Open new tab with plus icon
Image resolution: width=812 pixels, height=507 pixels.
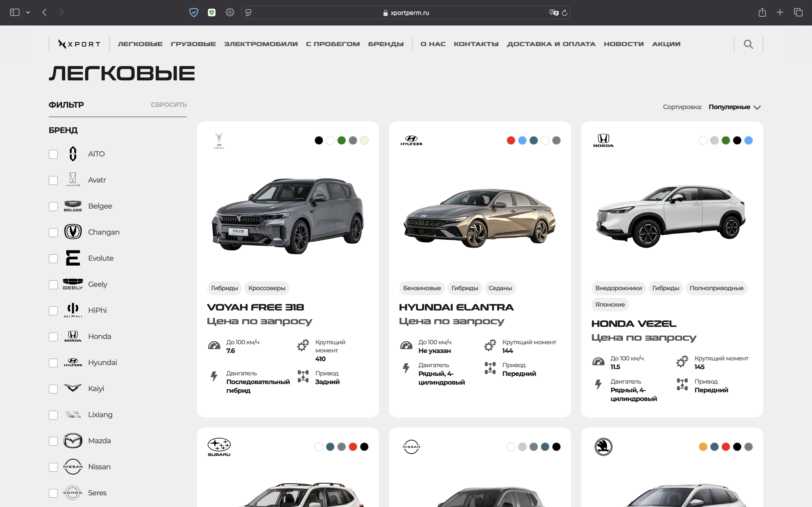pos(780,12)
